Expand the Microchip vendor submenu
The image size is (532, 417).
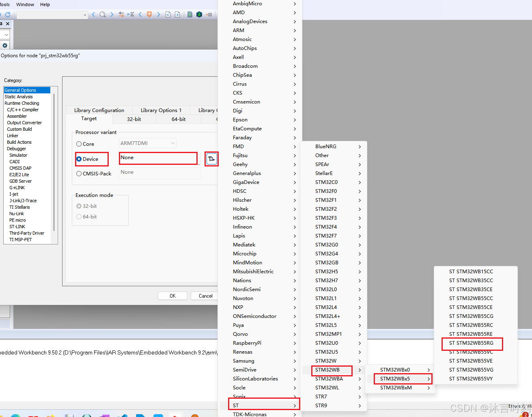[260, 254]
